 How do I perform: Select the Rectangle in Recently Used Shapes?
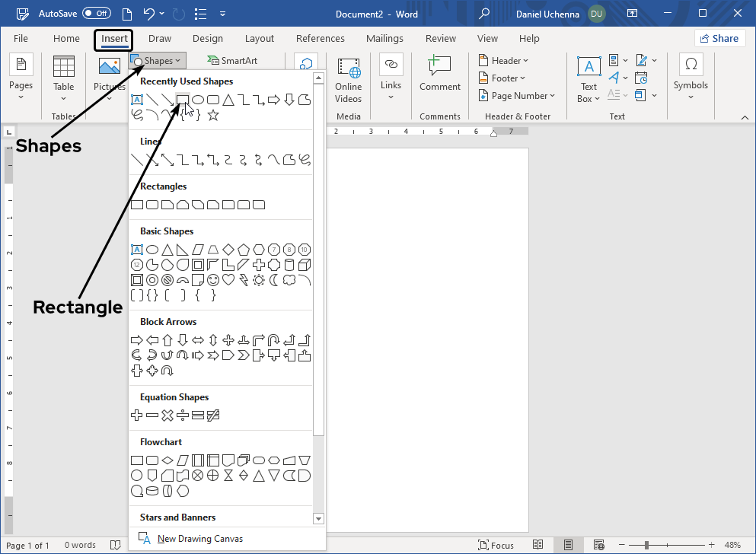point(183,100)
